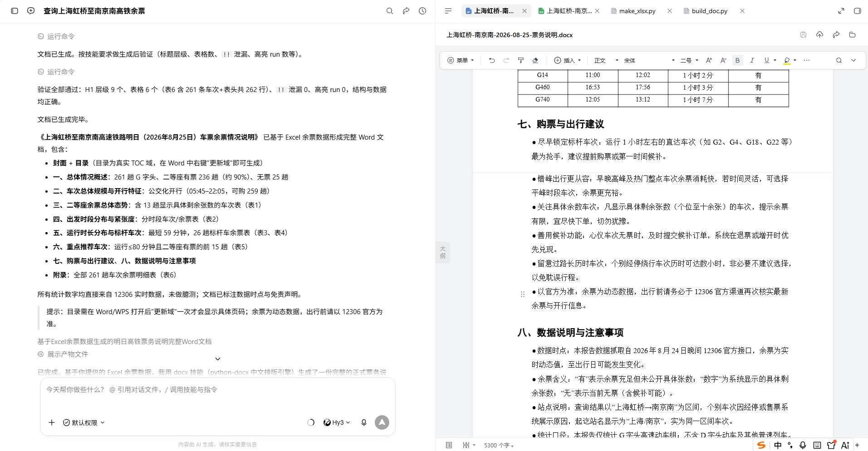
Task: Open more toolbar options (ellipsis)
Action: pyautogui.click(x=806, y=60)
